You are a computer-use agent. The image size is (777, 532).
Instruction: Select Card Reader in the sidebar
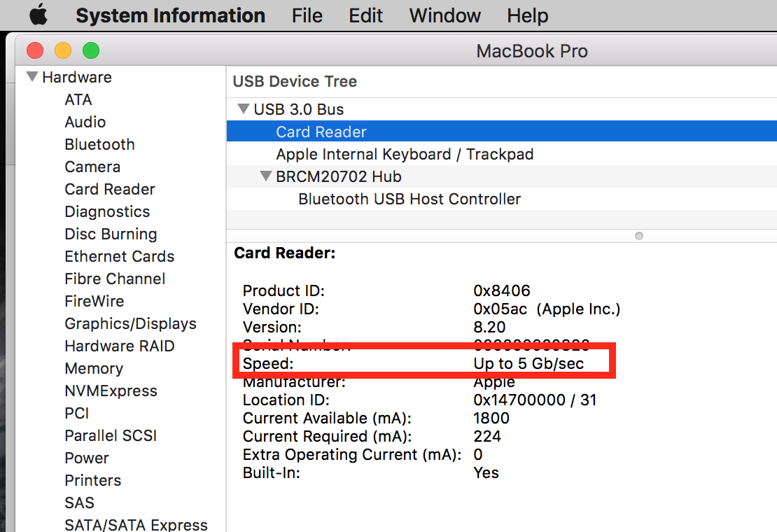tap(110, 189)
